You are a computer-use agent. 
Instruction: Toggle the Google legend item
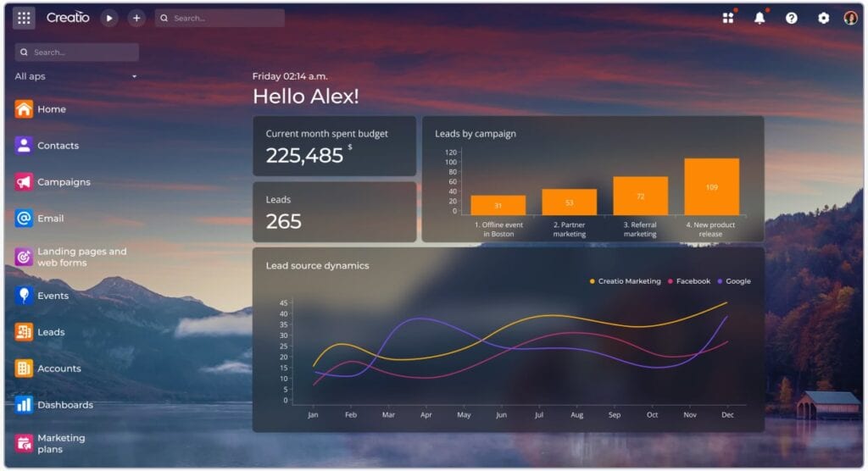point(734,281)
